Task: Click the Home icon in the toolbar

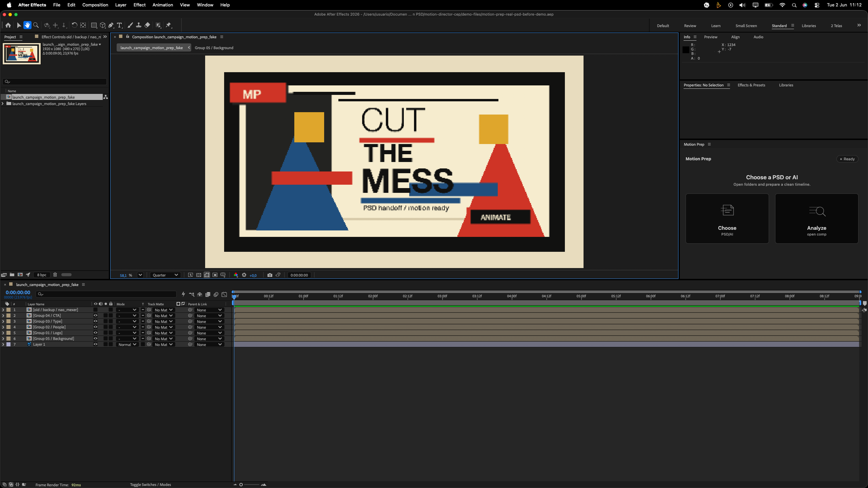Action: coord(8,25)
